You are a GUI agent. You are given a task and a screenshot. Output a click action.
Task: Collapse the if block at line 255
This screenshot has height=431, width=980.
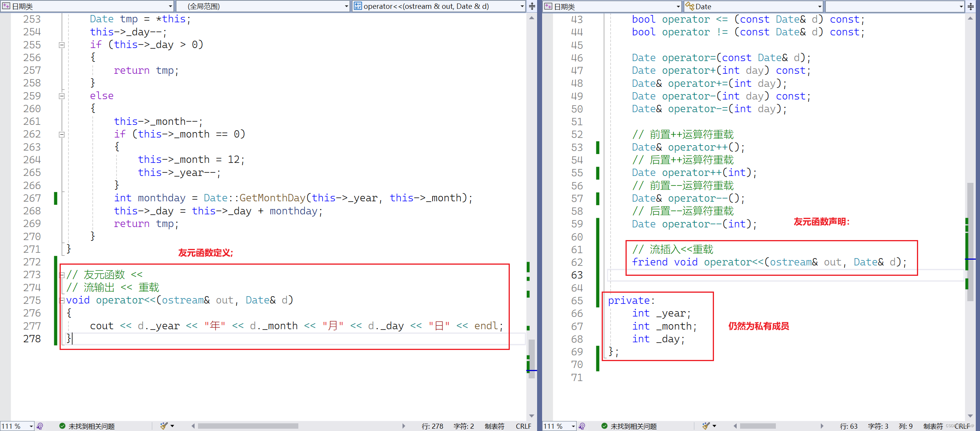[x=62, y=45]
